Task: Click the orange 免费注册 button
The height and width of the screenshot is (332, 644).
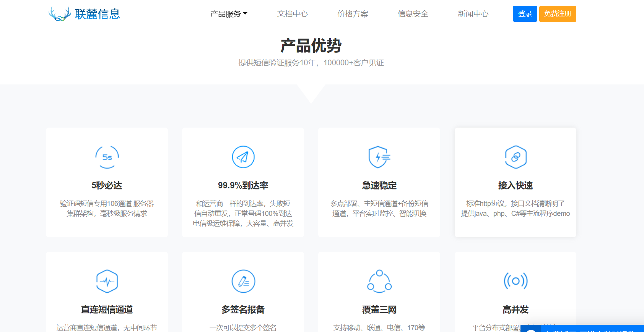Action: 558,14
